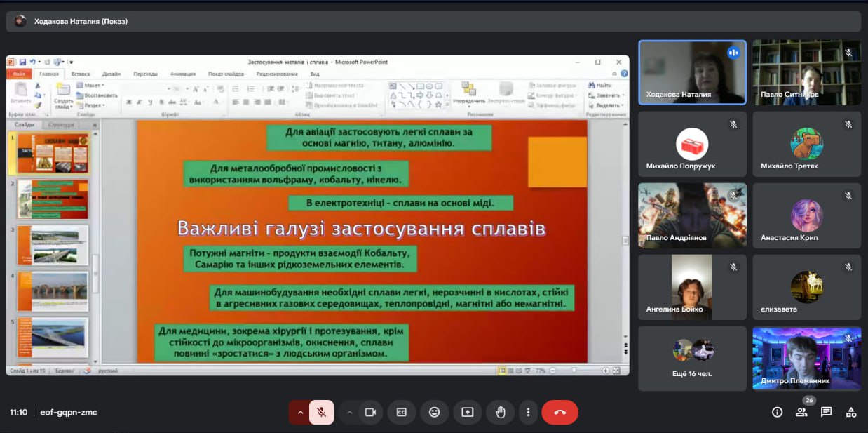Open the three-dot more options menu
The width and height of the screenshot is (868, 433).
[528, 413]
